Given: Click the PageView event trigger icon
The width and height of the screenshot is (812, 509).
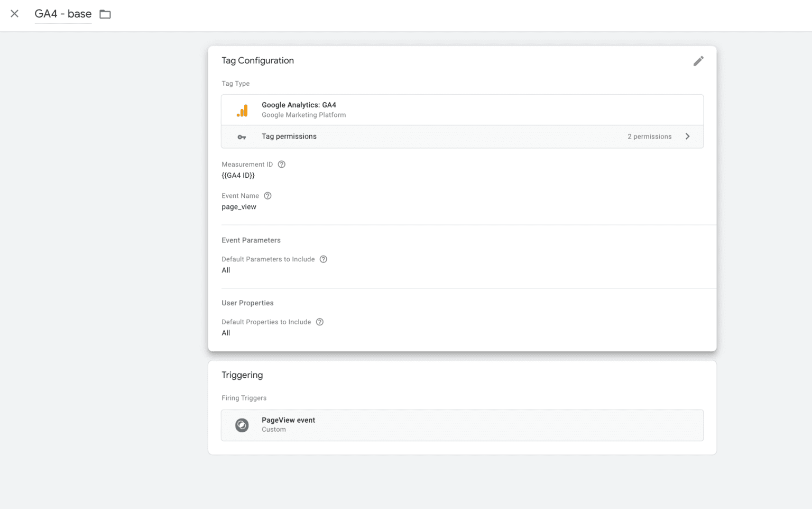Looking at the screenshot, I should [242, 425].
